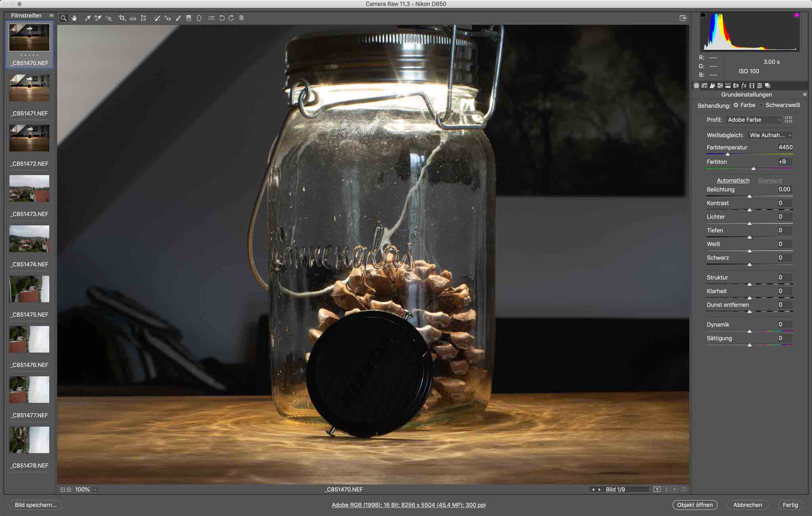Toggle highlight clipping warning in histogram
Viewport: 812px width, 516px height.
pyautogui.click(x=797, y=15)
